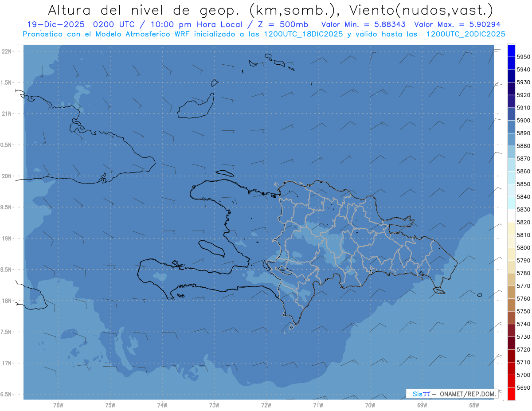
Task: Click the '5860' value on the color scale
Action: point(523,171)
